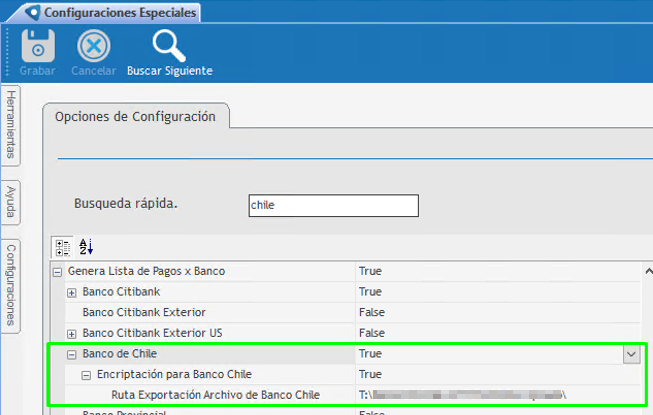Screen dimensions: 653x415
Task: Expand Banco Citibank Exterior US node
Action: pos(72,334)
